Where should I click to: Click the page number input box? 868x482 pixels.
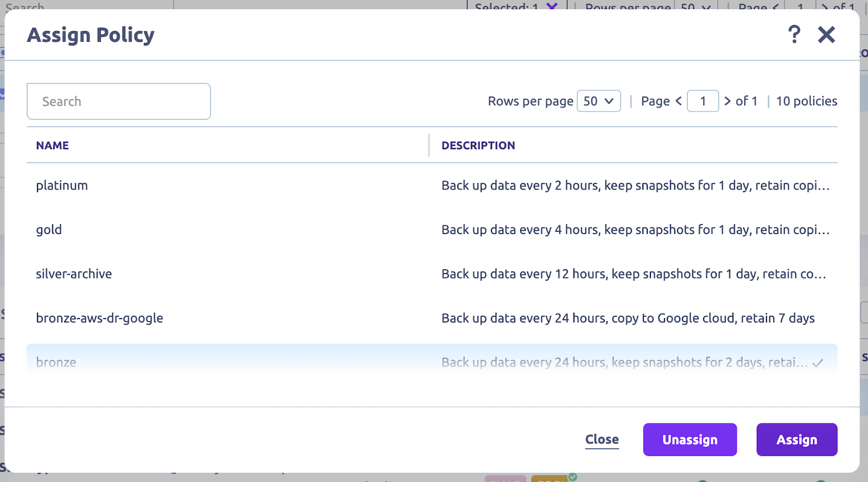703,101
